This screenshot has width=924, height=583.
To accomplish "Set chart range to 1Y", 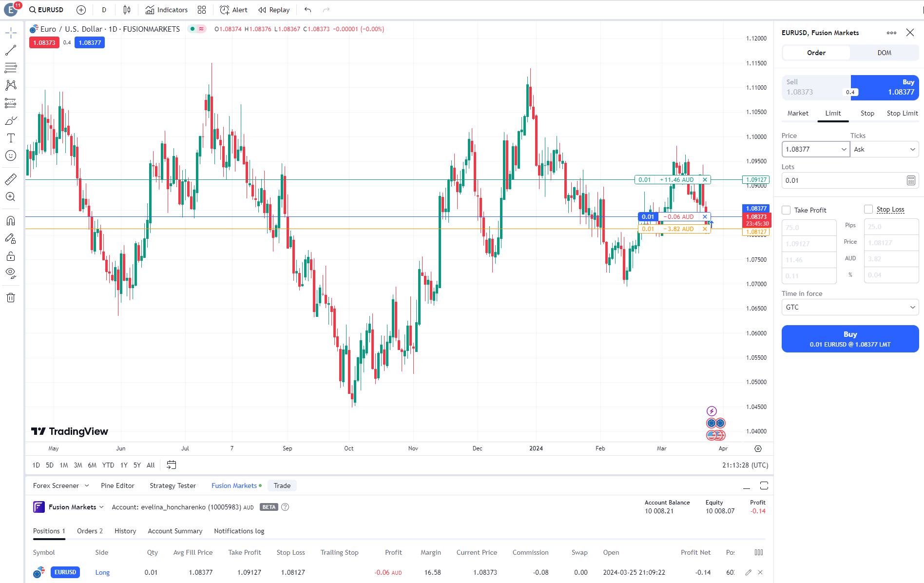I will point(124,465).
